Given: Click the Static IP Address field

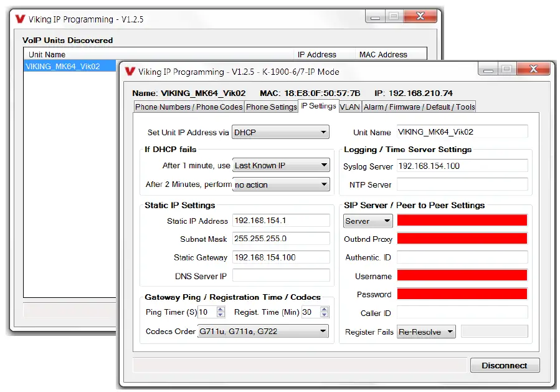Looking at the screenshot, I should (x=281, y=221).
